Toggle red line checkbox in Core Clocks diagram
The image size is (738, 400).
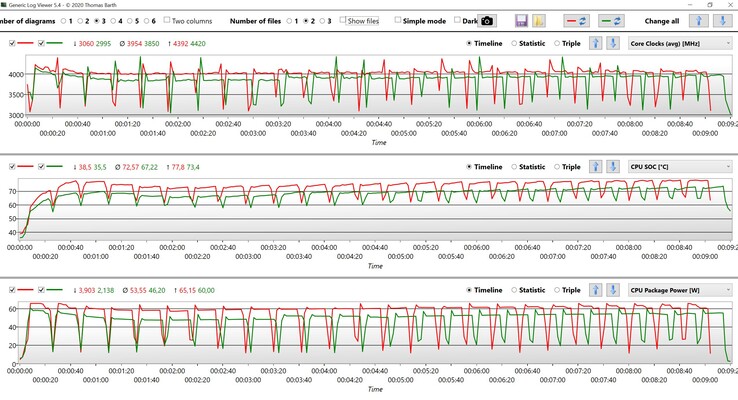[x=12, y=44]
